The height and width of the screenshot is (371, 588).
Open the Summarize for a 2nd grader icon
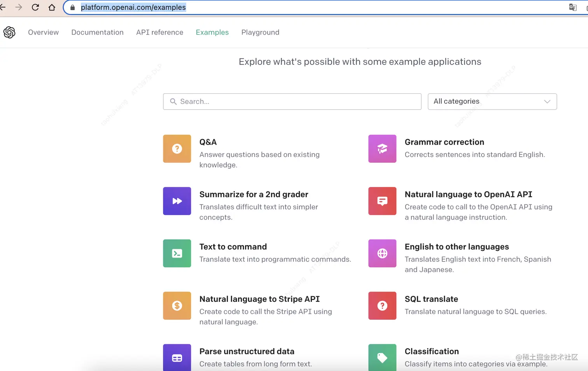click(177, 201)
